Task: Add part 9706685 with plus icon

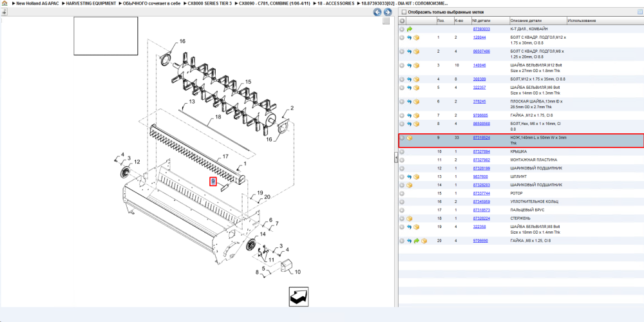Action: (402, 115)
